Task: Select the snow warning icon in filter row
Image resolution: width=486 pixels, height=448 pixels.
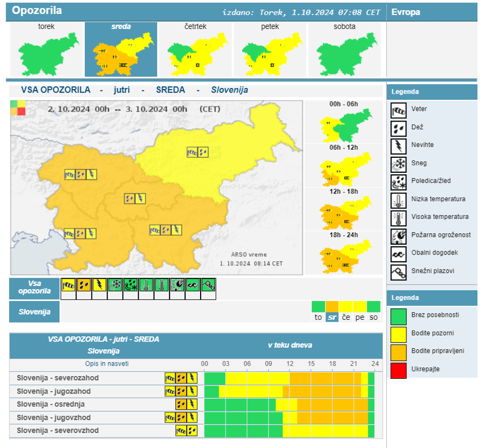Action: pyautogui.click(x=115, y=286)
